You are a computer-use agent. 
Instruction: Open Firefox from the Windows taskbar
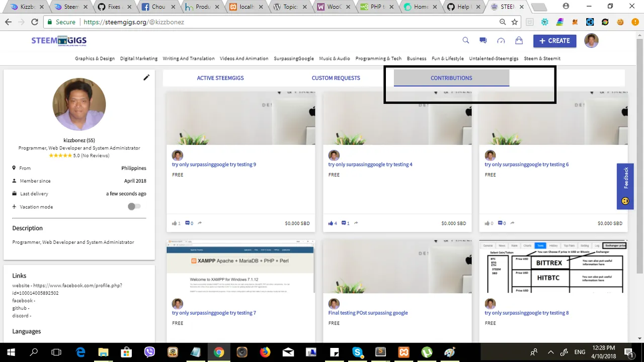(265, 352)
